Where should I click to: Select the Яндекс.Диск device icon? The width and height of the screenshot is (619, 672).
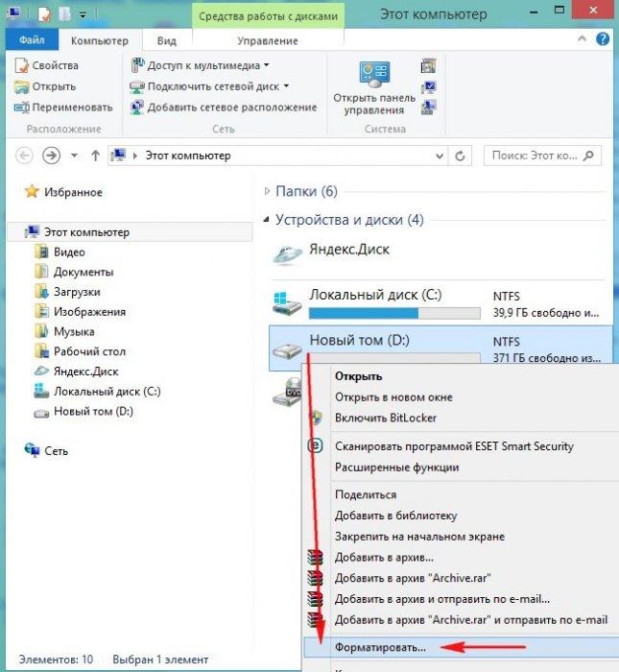pyautogui.click(x=288, y=254)
